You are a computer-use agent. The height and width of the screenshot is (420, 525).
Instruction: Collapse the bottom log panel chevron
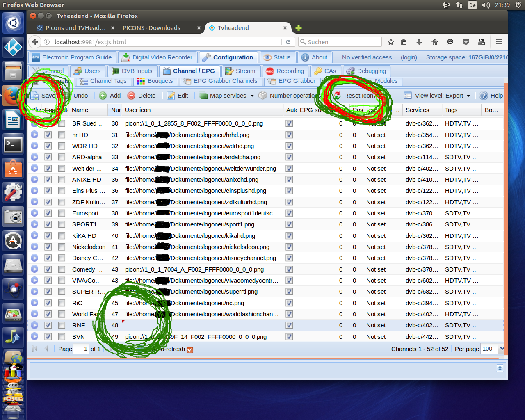[500, 368]
